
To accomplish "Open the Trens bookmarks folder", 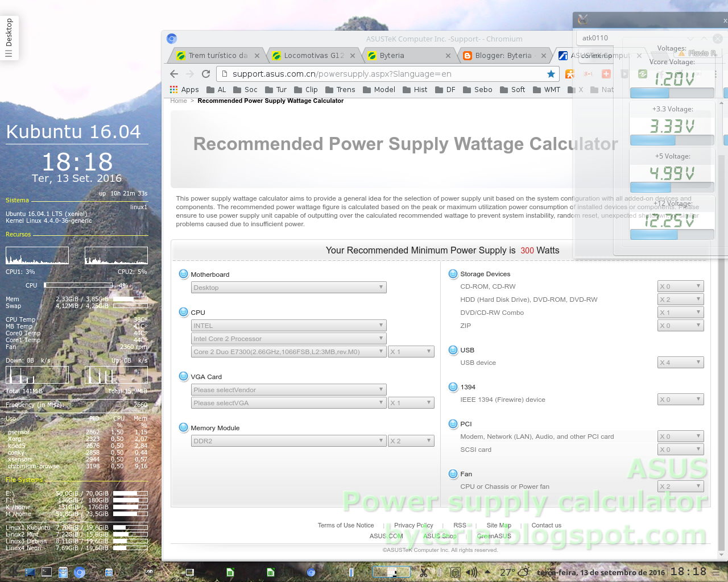I will pyautogui.click(x=340, y=90).
